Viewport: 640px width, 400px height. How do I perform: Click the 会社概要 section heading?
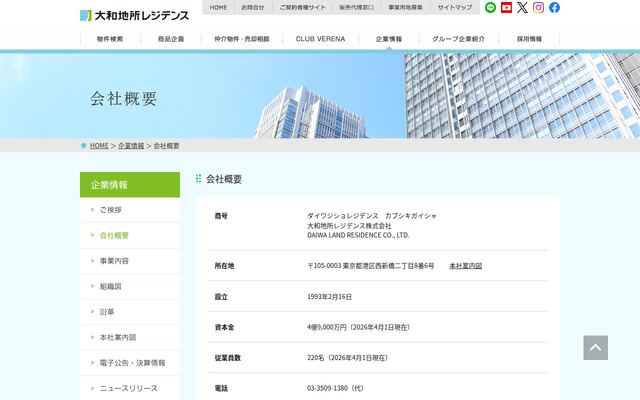224,179
